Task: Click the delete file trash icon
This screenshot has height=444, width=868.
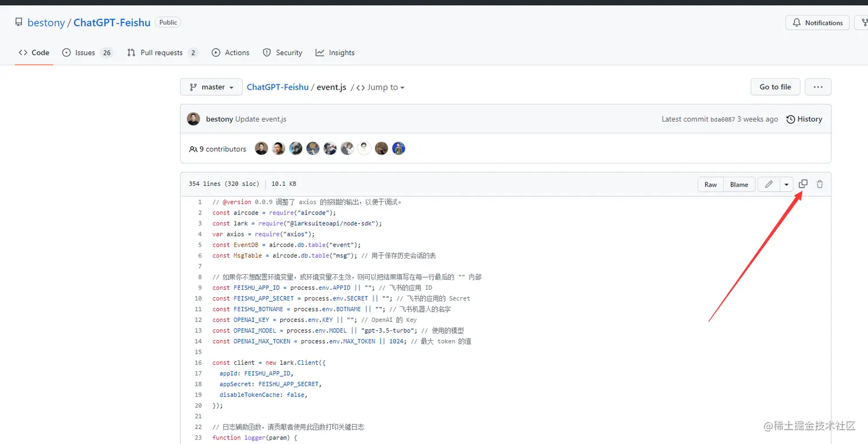Action: click(820, 184)
